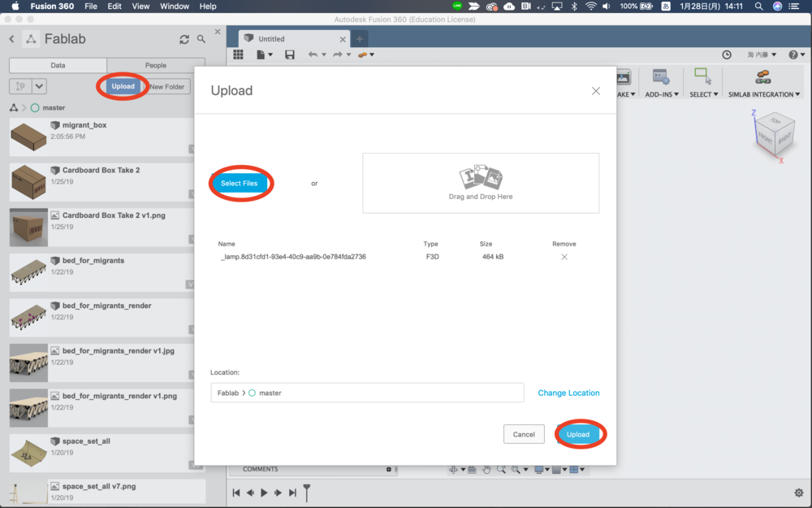Open timeline settings gear icon

[x=798, y=493]
